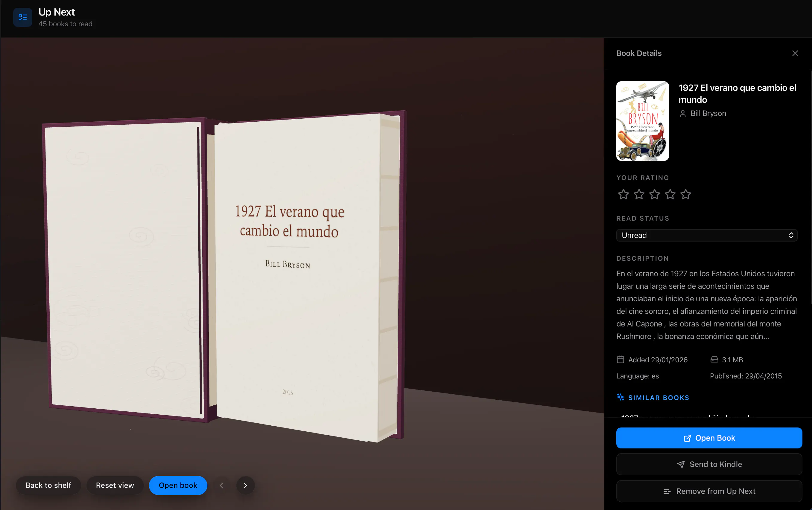812x510 pixels.
Task: Click the '3.1 MB' file size text
Action: (x=732, y=360)
